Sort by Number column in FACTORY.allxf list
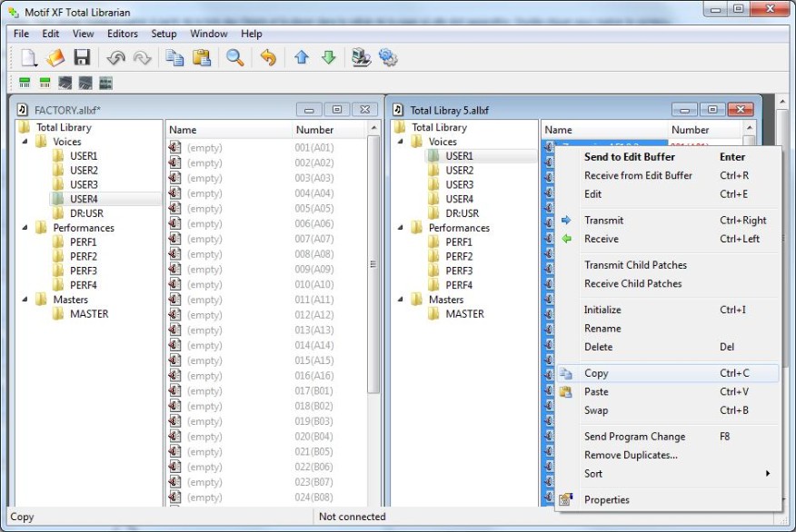The height and width of the screenshot is (532, 796). 329,130
